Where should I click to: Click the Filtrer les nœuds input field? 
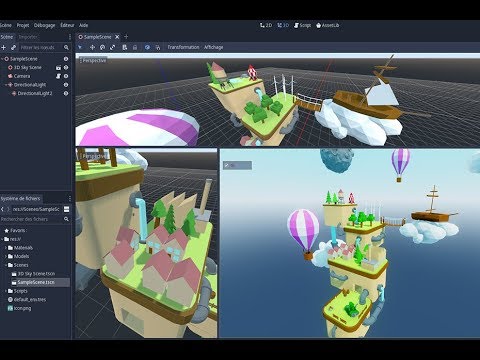click(x=40, y=48)
